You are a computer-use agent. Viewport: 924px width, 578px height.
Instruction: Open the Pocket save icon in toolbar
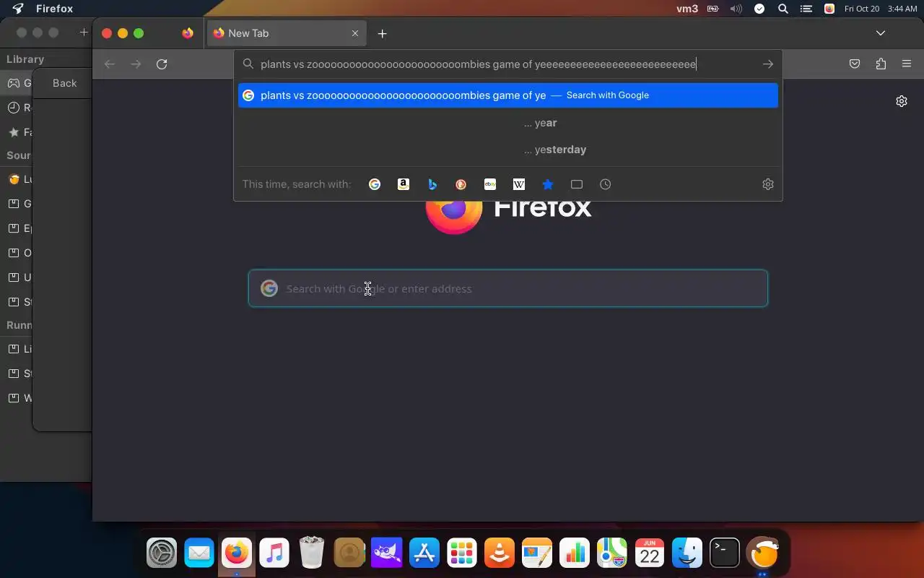click(x=855, y=64)
